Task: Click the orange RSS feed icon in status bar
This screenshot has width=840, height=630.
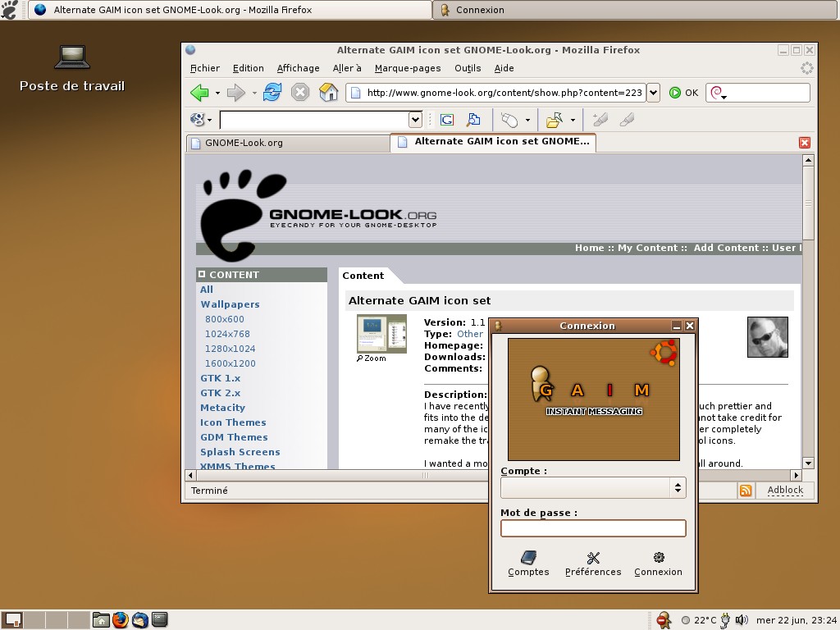Action: tap(745, 491)
